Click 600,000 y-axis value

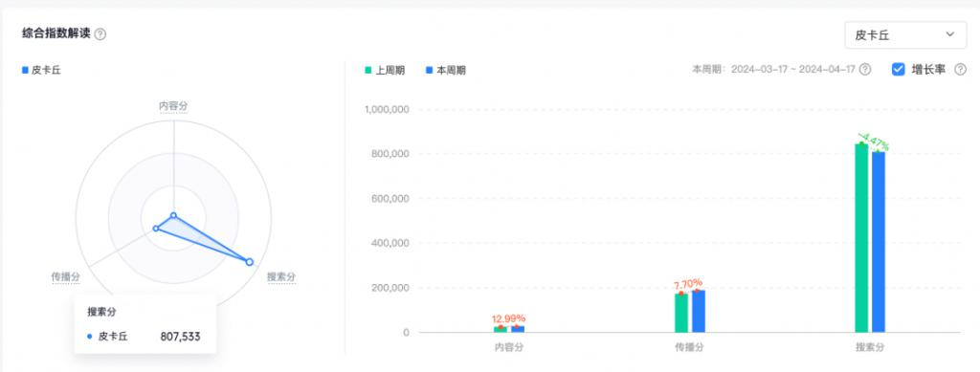[390, 199]
